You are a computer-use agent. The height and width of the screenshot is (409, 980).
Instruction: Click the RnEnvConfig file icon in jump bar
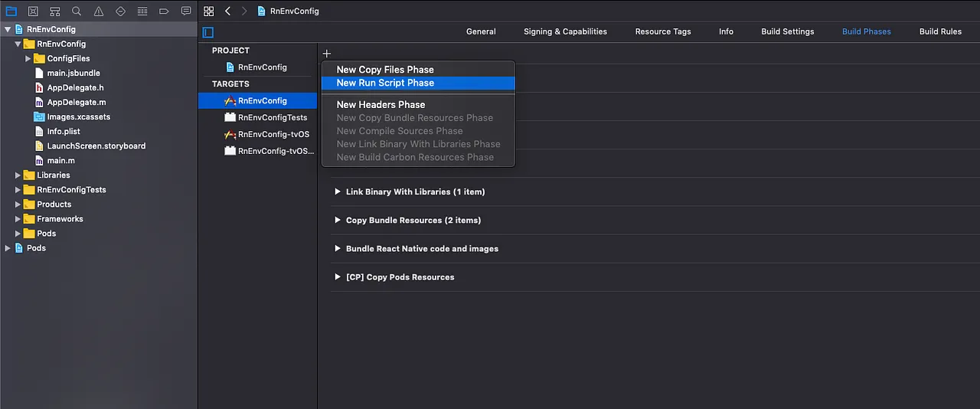(x=262, y=11)
